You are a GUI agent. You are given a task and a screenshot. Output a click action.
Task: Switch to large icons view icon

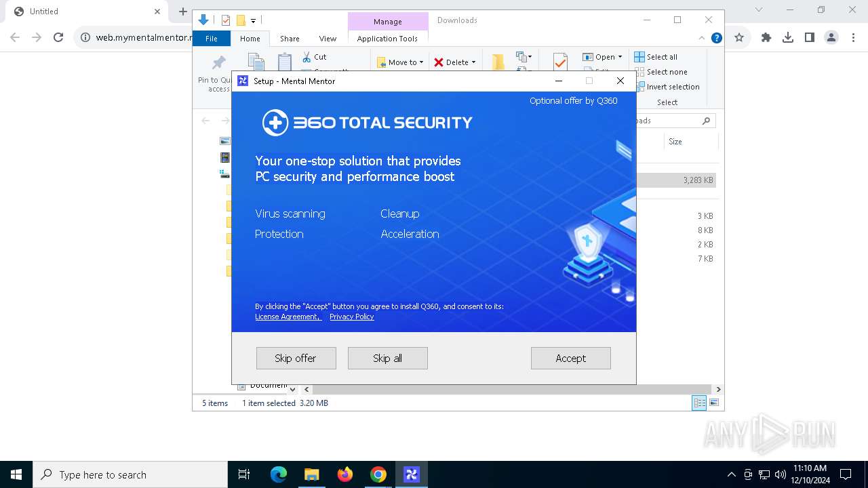coord(714,403)
